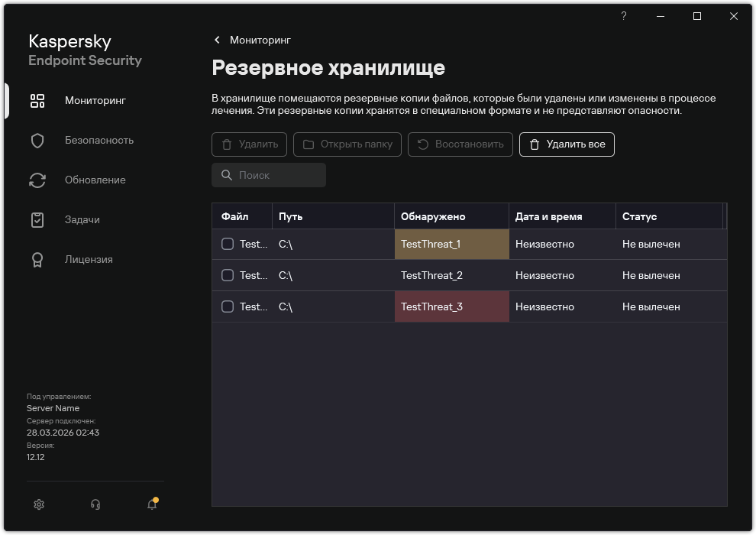Screen dimensions: 756x535
Task: Click the Удалить button
Action: pos(249,144)
